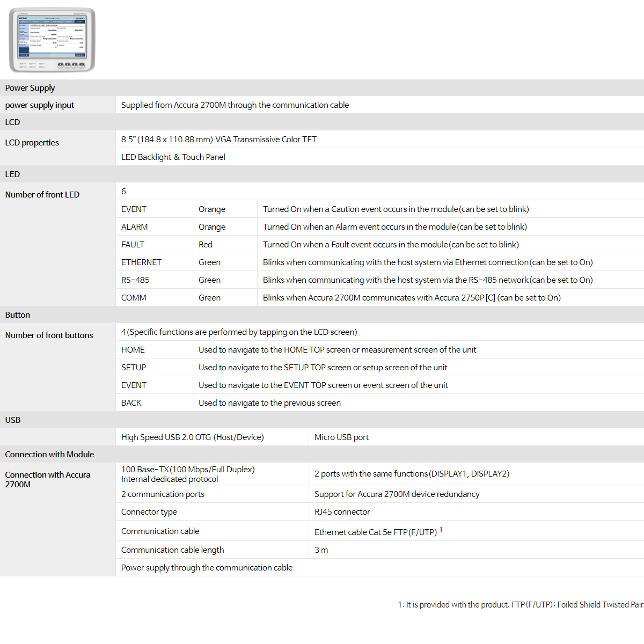This screenshot has width=644, height=644.
Task: Click the '3 m' cable length value
Action: point(321,550)
